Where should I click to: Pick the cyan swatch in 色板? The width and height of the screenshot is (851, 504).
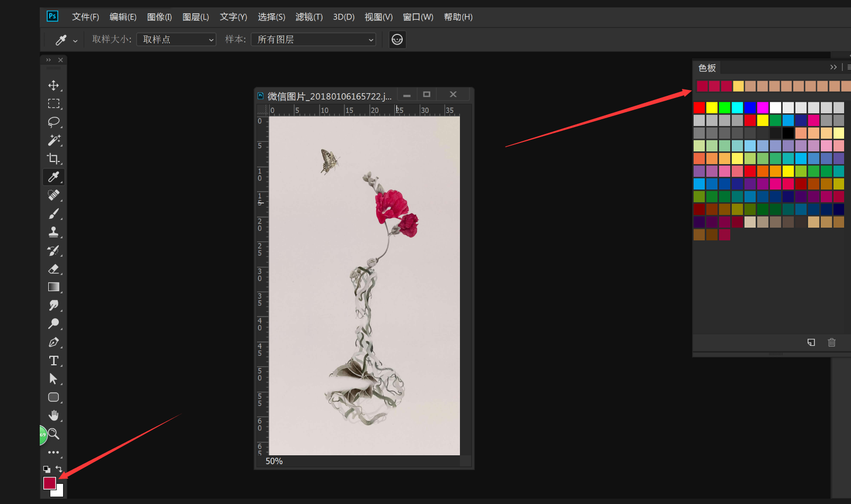point(738,108)
